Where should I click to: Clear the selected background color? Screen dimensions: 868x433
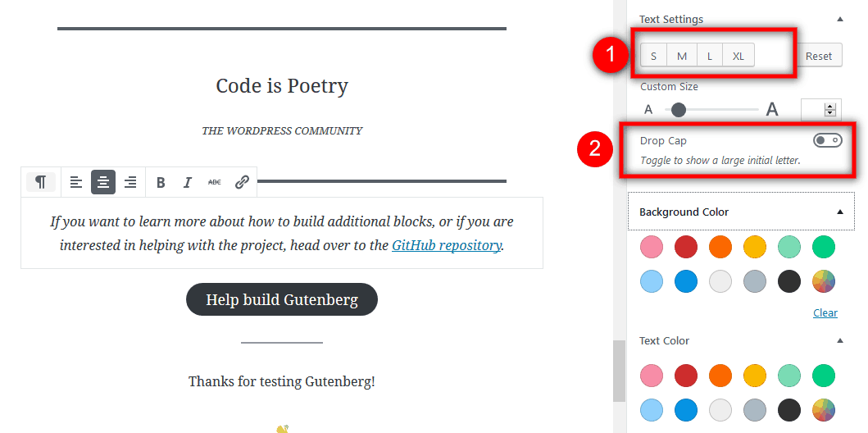825,312
